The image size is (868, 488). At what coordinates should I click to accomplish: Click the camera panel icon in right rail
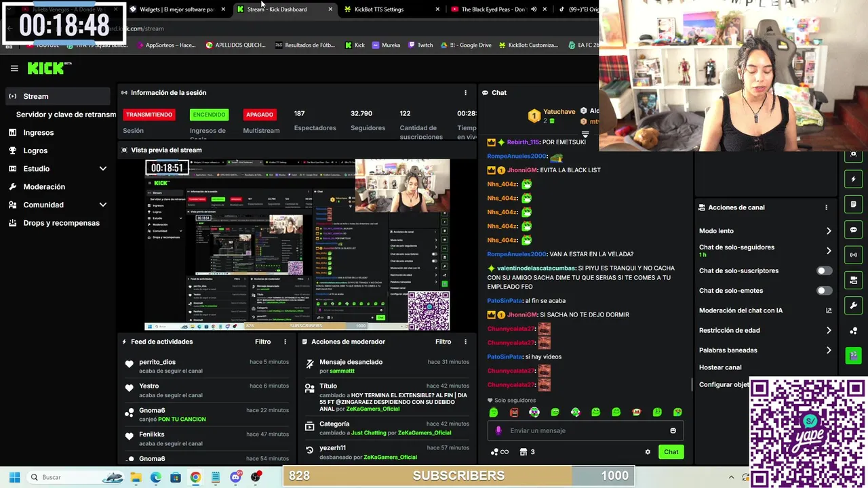coord(854,280)
